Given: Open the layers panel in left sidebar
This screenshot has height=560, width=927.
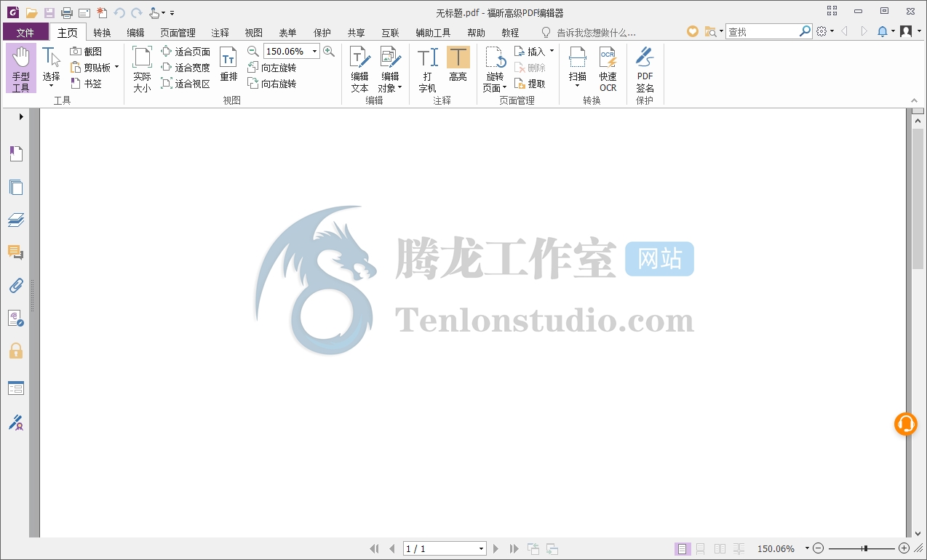Looking at the screenshot, I should pos(16,220).
